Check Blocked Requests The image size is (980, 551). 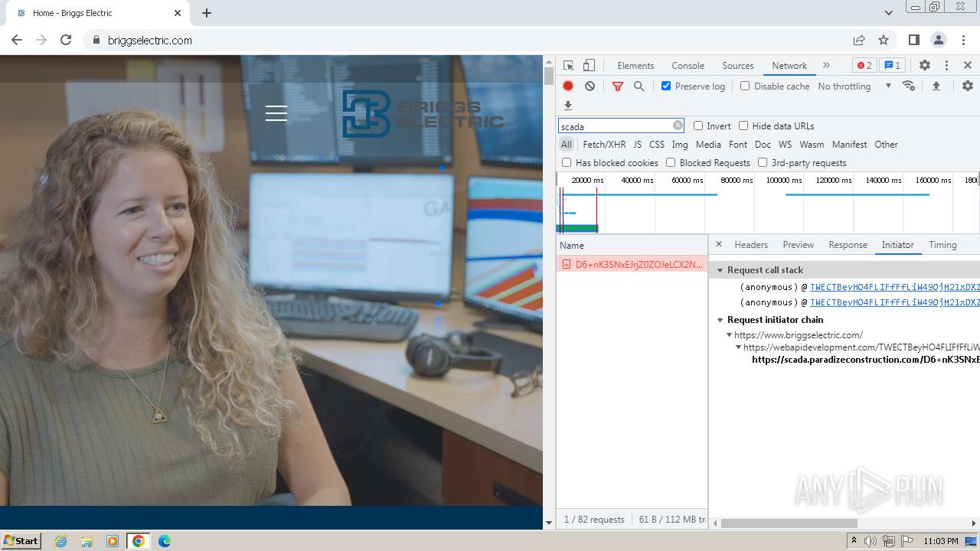click(671, 163)
